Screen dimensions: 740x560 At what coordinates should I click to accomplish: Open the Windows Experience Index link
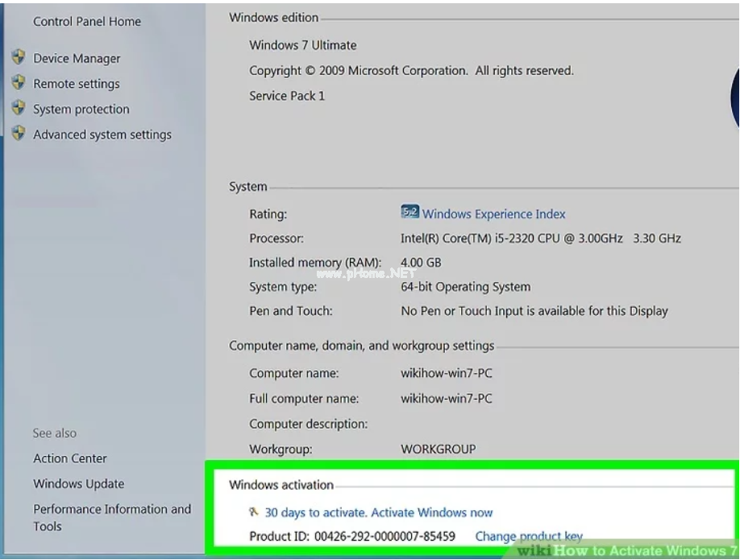[493, 214]
